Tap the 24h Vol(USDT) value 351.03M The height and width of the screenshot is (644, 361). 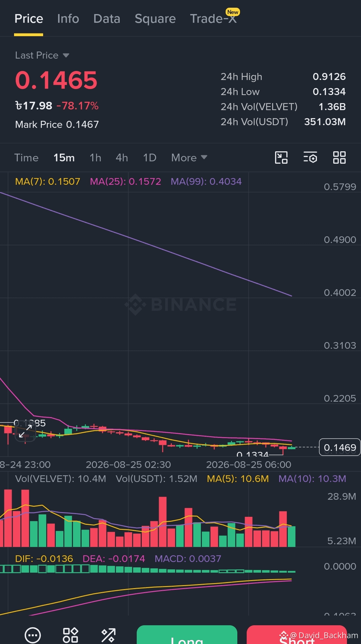click(x=325, y=122)
